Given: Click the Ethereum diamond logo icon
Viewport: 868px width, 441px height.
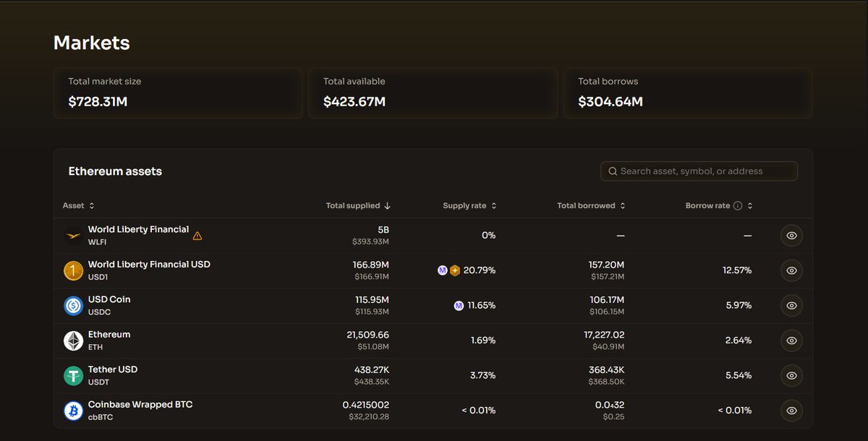Looking at the screenshot, I should coord(73,341).
